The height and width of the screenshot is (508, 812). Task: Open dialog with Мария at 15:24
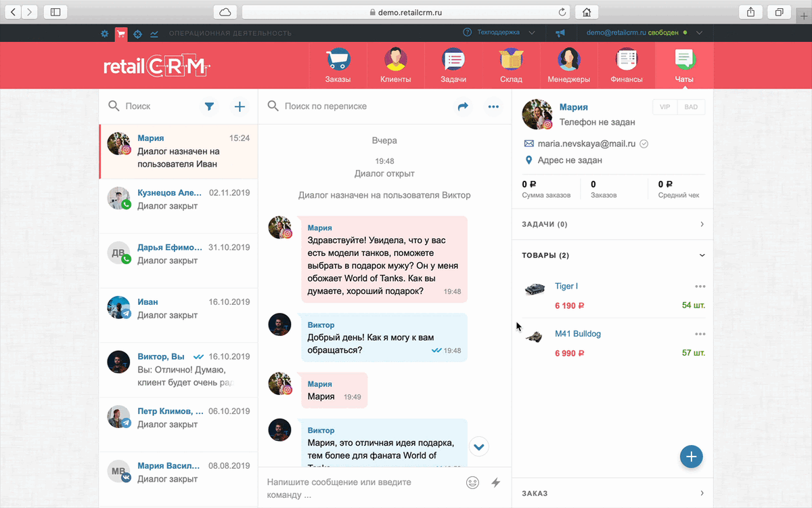[x=179, y=151]
